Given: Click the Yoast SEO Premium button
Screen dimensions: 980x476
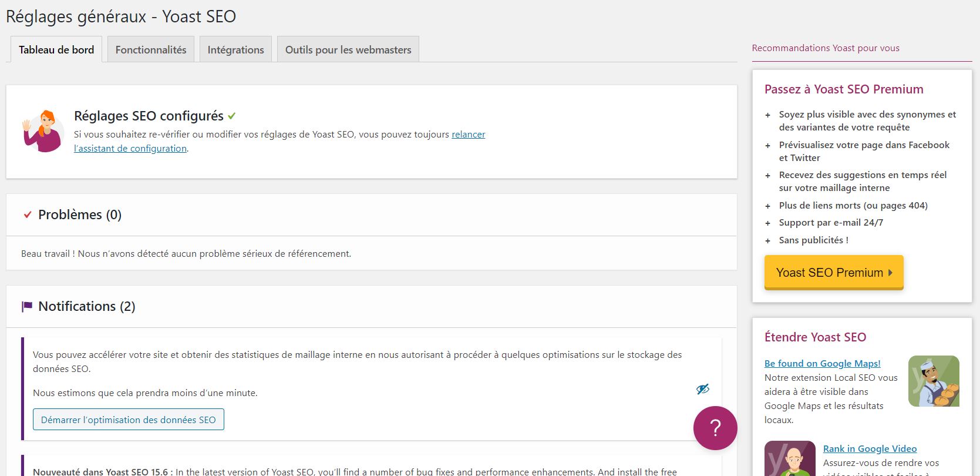Looking at the screenshot, I should click(x=834, y=272).
